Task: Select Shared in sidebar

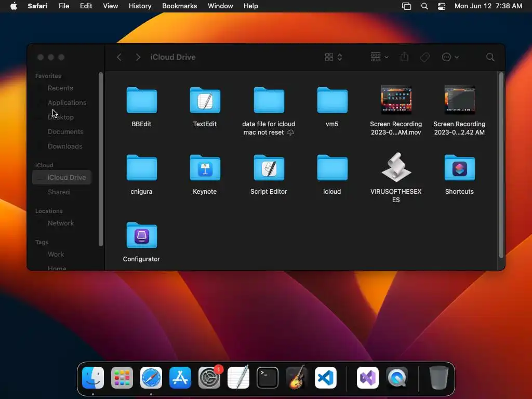Action: tap(59, 192)
